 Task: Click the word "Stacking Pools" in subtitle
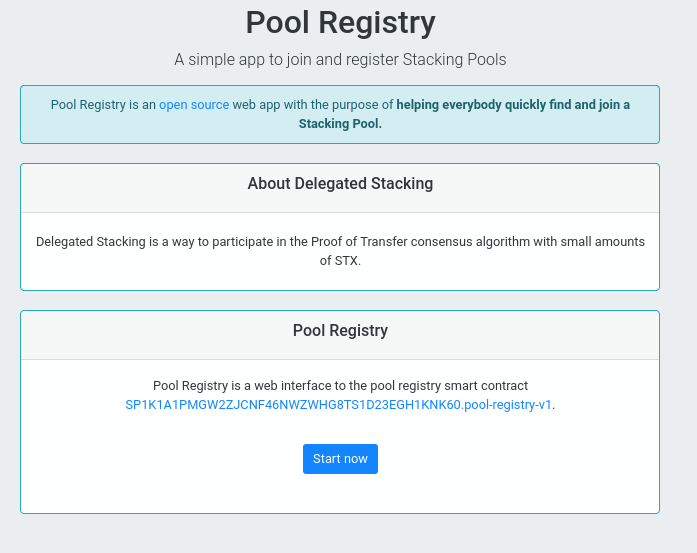pos(454,60)
